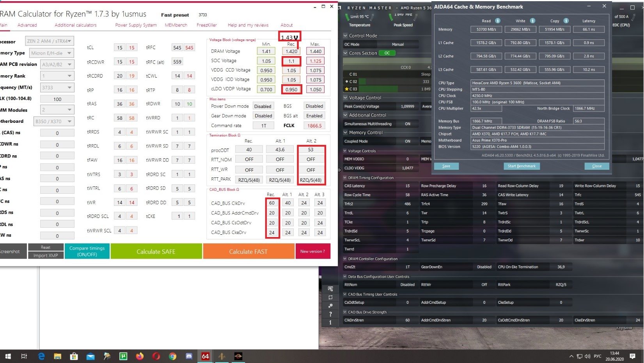
Task: Click the Import XMP button
Action: pos(46,255)
